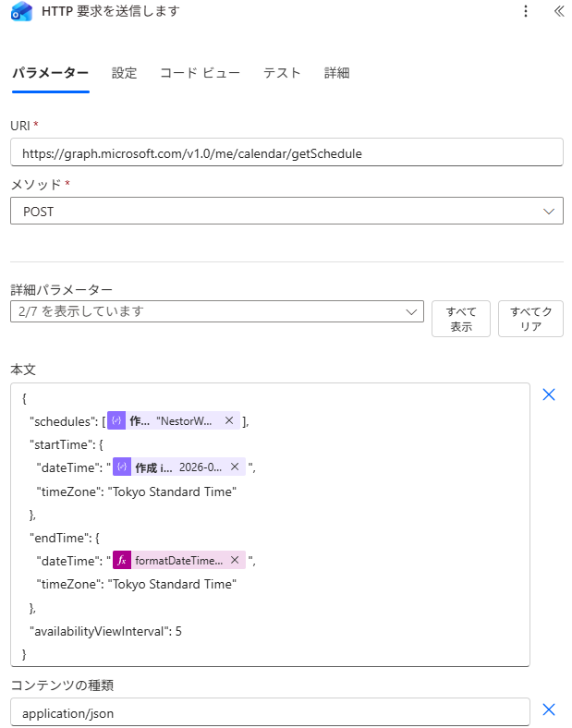
Task: Click the Outlook connector icon in header
Action: pyautogui.click(x=21, y=11)
